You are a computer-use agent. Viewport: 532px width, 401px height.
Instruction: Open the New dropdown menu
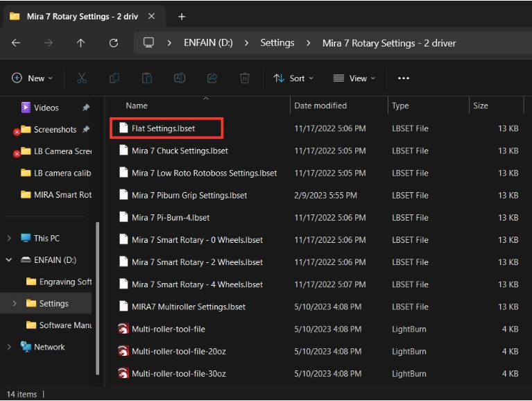click(x=33, y=78)
